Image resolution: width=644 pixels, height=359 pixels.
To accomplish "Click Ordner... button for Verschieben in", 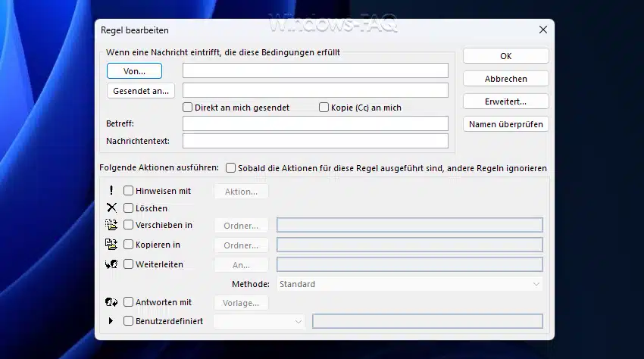I will point(241,226).
